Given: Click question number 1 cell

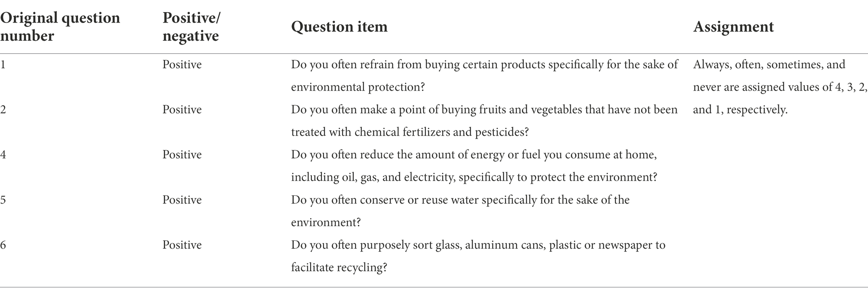Looking at the screenshot, I should click(3, 65).
